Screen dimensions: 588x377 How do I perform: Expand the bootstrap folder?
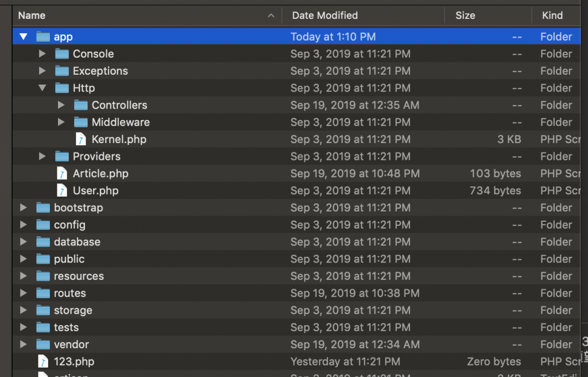[x=23, y=207]
